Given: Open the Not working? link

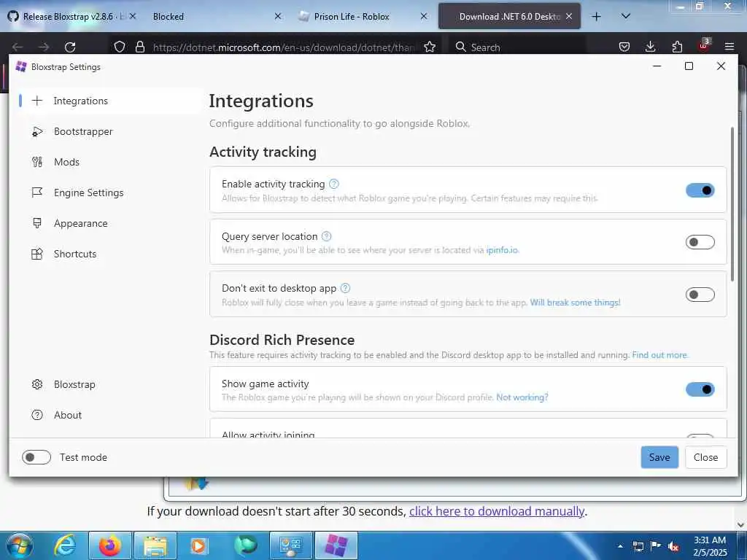Looking at the screenshot, I should pyautogui.click(x=522, y=397).
